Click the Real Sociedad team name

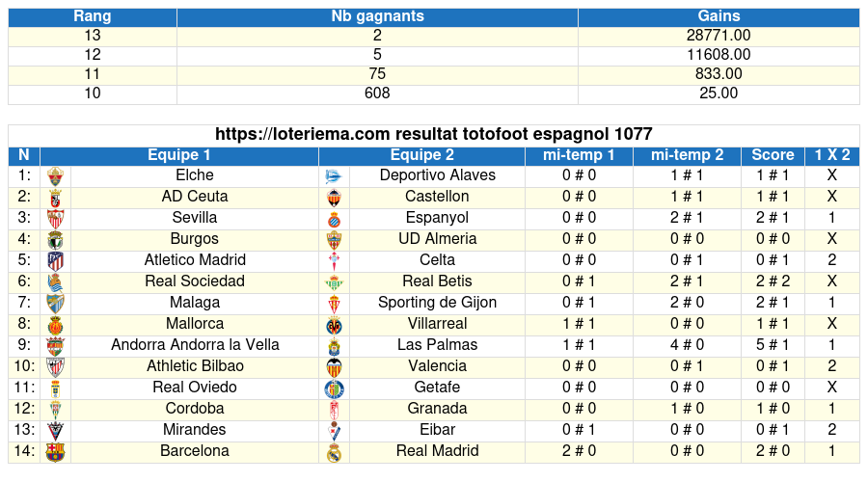click(195, 281)
